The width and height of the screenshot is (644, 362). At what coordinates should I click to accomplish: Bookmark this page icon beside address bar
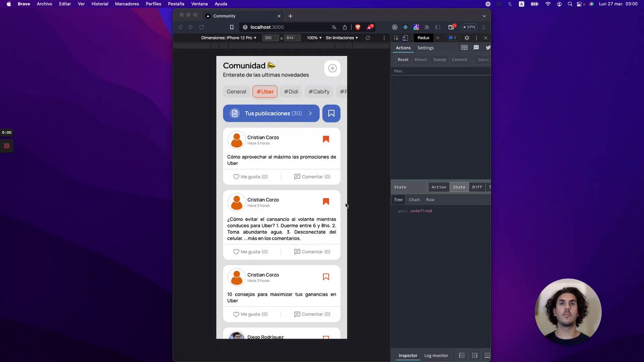point(231,27)
